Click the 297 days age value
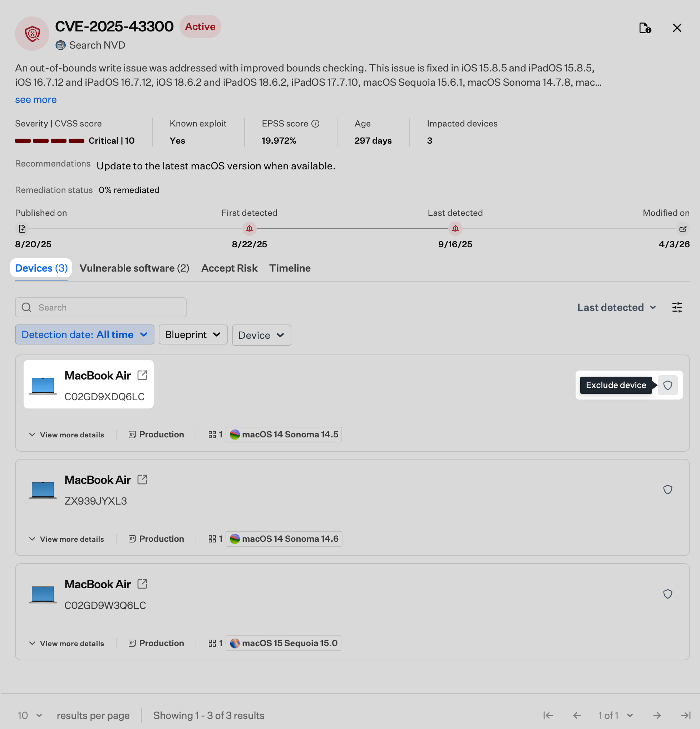This screenshot has height=729, width=700. 373,140
